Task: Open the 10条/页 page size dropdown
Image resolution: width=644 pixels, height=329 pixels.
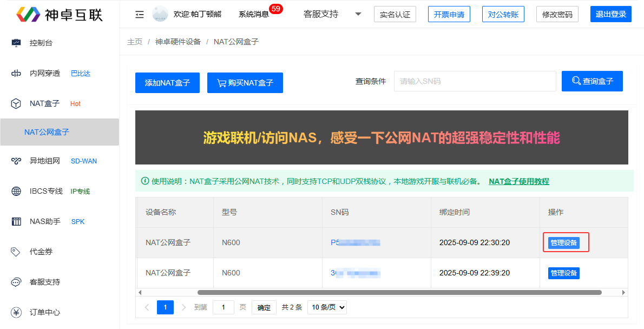Action: pos(327,307)
